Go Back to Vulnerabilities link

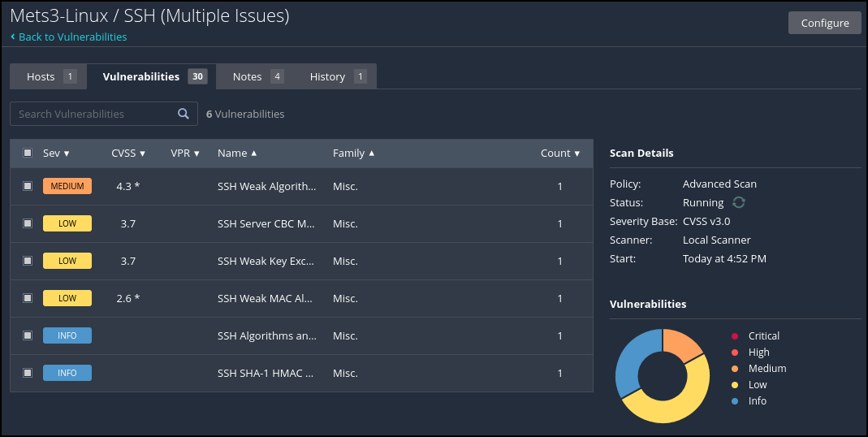72,37
